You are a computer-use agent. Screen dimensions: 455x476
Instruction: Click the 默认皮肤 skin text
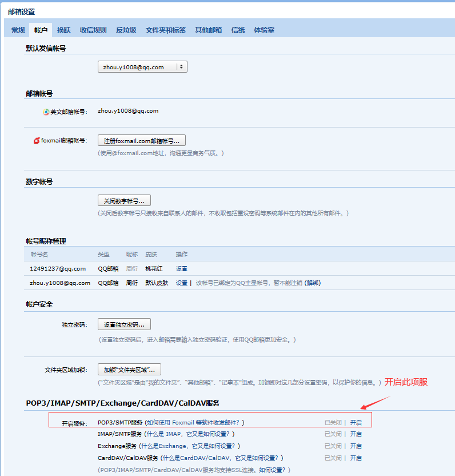(157, 283)
